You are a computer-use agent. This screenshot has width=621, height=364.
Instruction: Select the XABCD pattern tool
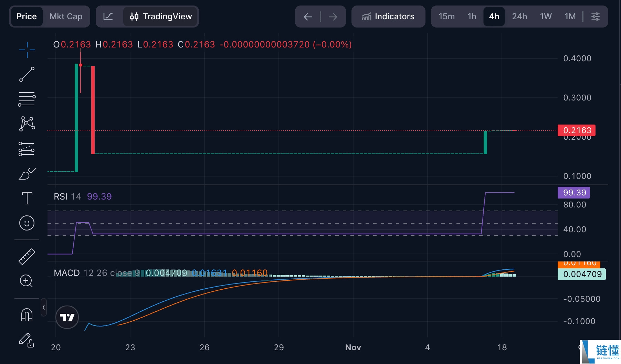27,124
